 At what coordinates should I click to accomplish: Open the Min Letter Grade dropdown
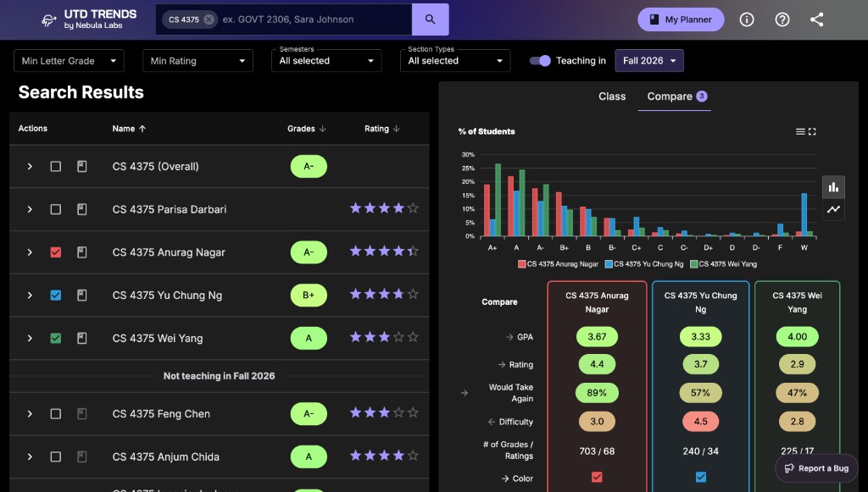coord(69,61)
